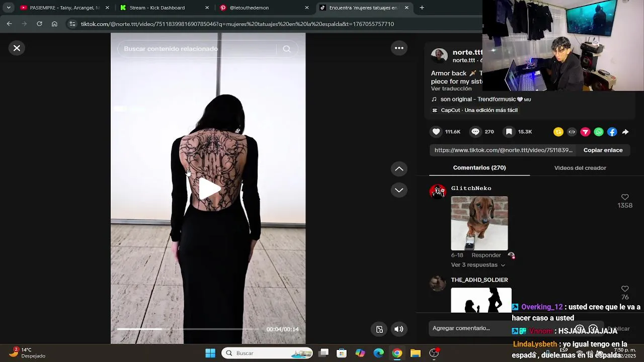The height and width of the screenshot is (362, 644).
Task: Reply to GlitchNeko's comment via Responder
Action: pos(486,255)
